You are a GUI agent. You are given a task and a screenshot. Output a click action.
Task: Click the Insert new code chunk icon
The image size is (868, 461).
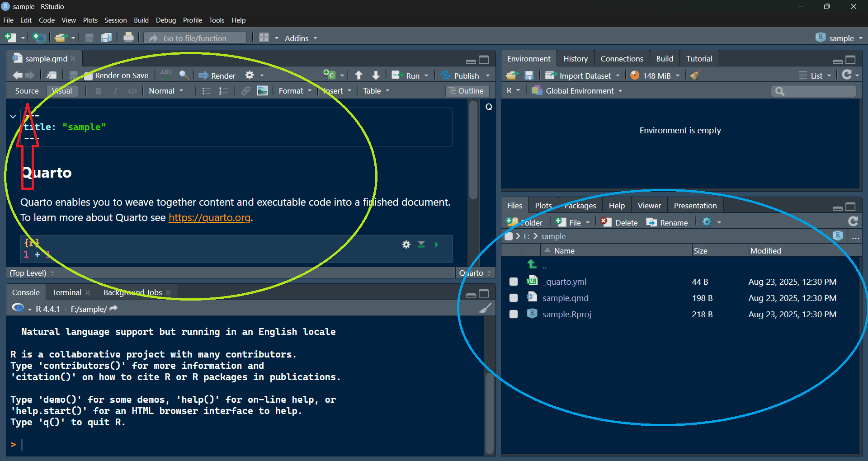[x=329, y=75]
